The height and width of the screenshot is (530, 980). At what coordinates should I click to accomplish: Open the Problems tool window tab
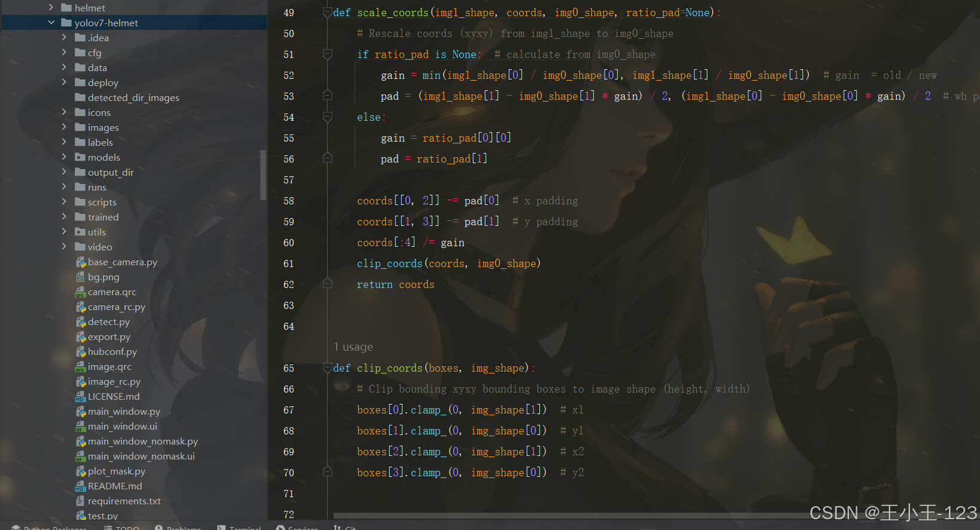pyautogui.click(x=178, y=528)
